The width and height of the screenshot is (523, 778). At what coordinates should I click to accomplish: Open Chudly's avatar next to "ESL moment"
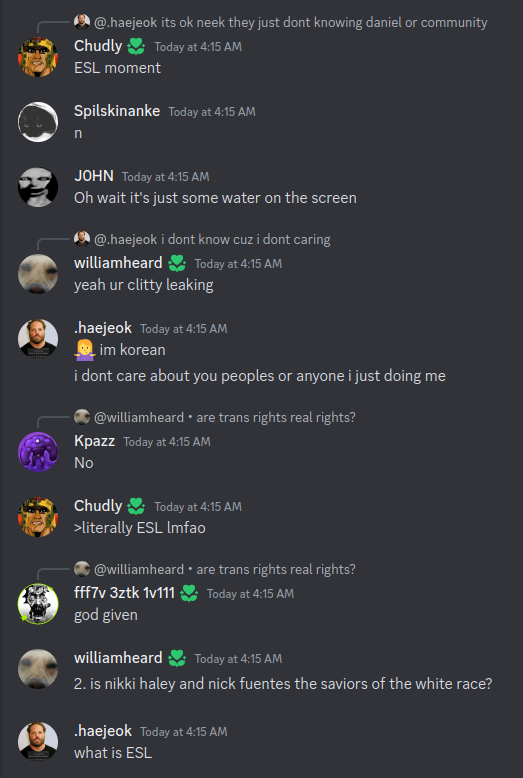click(38, 57)
